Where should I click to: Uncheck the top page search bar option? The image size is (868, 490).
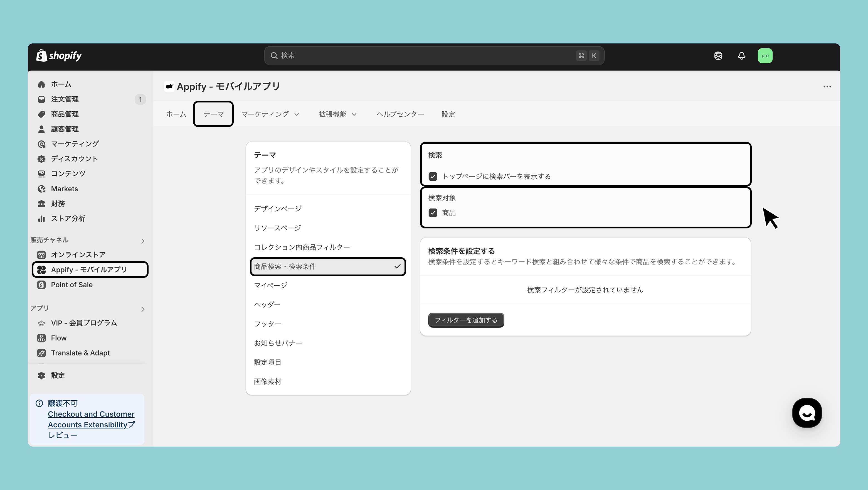tap(433, 177)
